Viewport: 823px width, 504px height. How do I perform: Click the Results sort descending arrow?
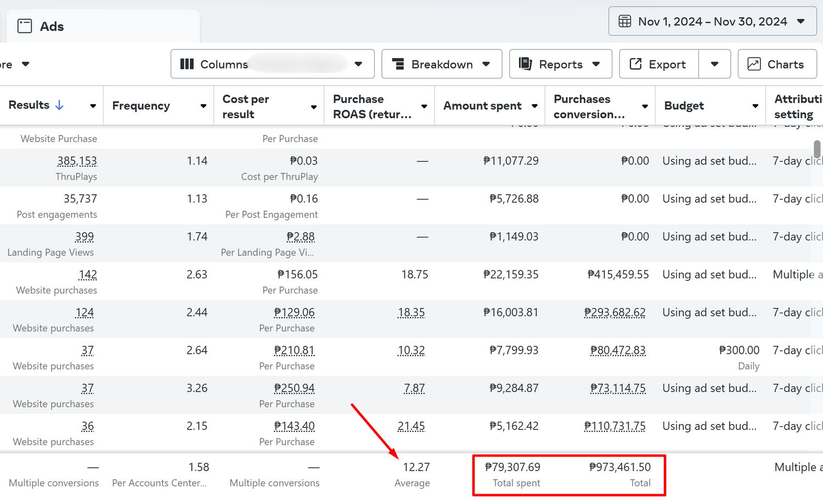(x=59, y=105)
